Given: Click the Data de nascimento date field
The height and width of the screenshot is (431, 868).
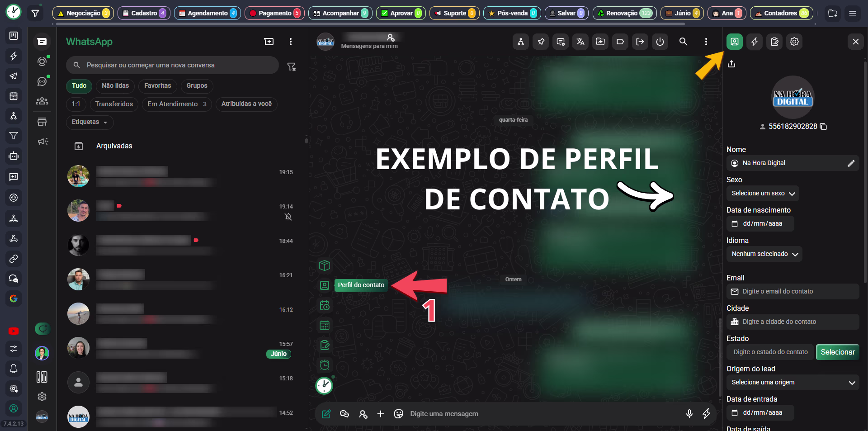Looking at the screenshot, I should pyautogui.click(x=760, y=224).
